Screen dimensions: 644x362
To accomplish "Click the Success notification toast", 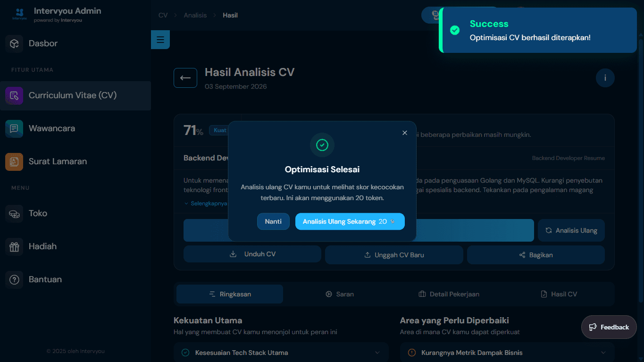I will pos(538,30).
